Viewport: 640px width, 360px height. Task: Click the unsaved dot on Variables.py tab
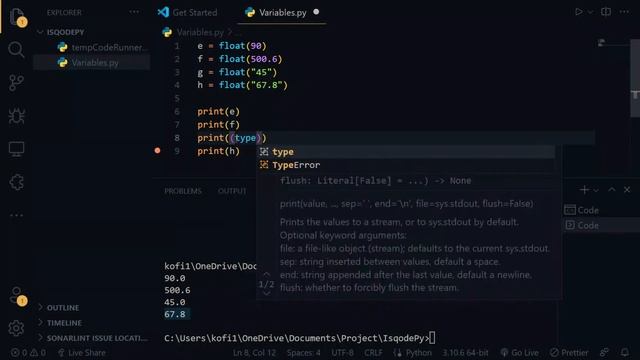click(316, 12)
